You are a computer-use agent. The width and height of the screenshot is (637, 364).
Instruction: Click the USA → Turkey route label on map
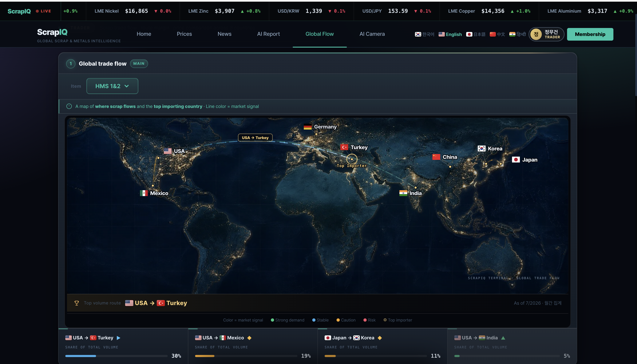click(255, 138)
